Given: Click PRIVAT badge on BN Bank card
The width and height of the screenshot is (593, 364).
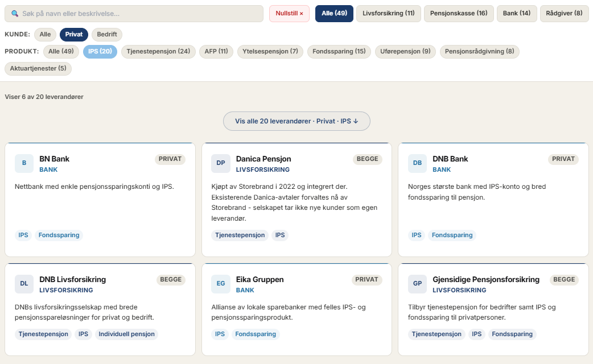Looking at the screenshot, I should point(170,159).
